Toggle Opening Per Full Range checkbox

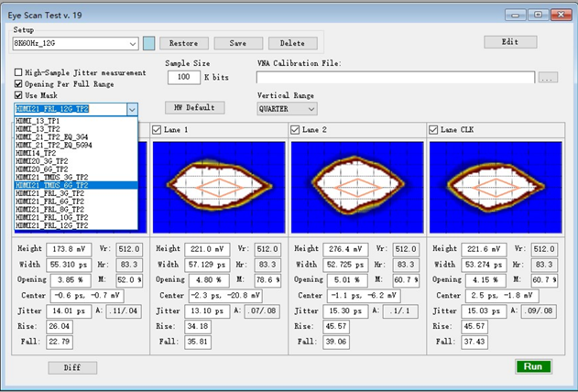(18, 83)
